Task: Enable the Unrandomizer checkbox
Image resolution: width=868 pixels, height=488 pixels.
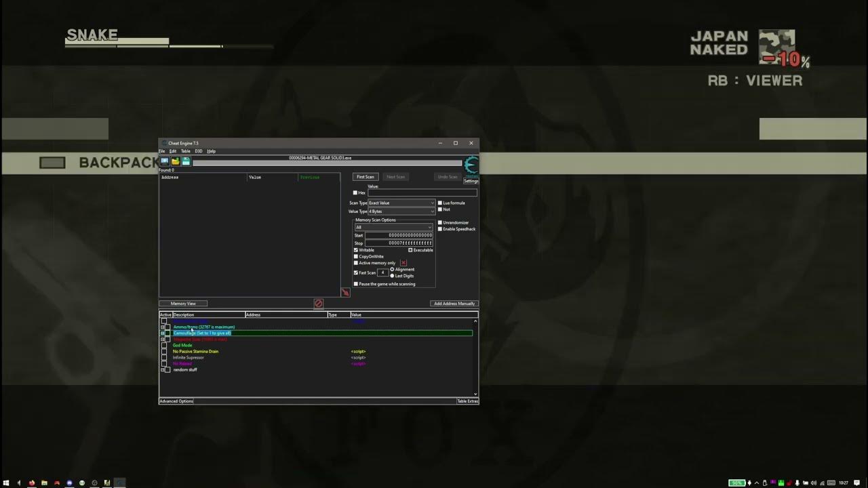Action: coord(440,223)
